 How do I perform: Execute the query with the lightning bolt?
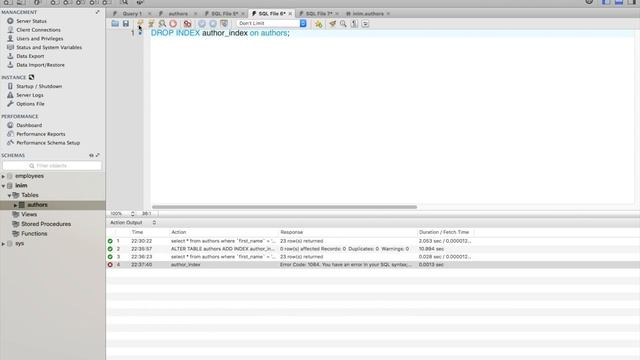(140, 24)
